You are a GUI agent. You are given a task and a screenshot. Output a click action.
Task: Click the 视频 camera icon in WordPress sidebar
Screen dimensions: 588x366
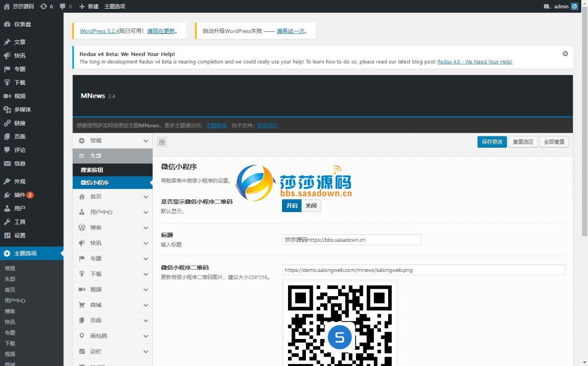tap(7, 96)
